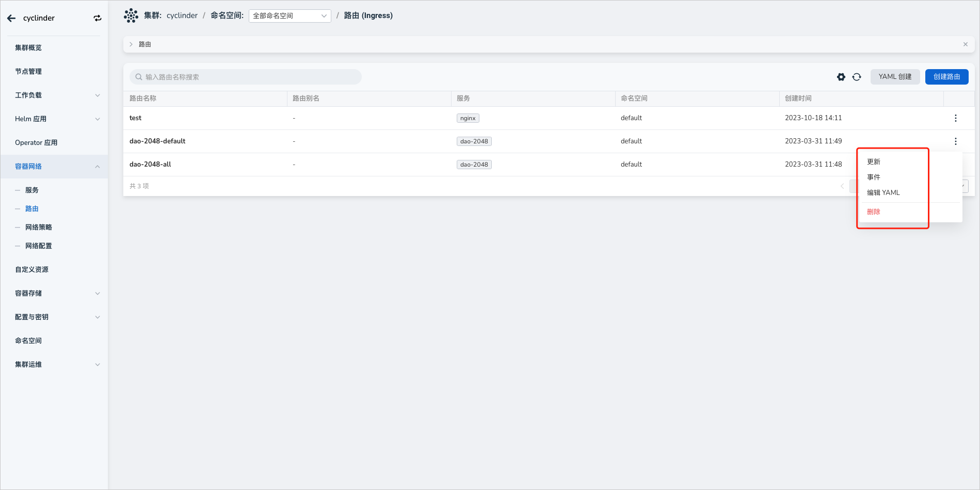Image resolution: width=980 pixels, height=490 pixels.
Task: Expand the 容器存储 sidebar group
Action: coord(98,293)
